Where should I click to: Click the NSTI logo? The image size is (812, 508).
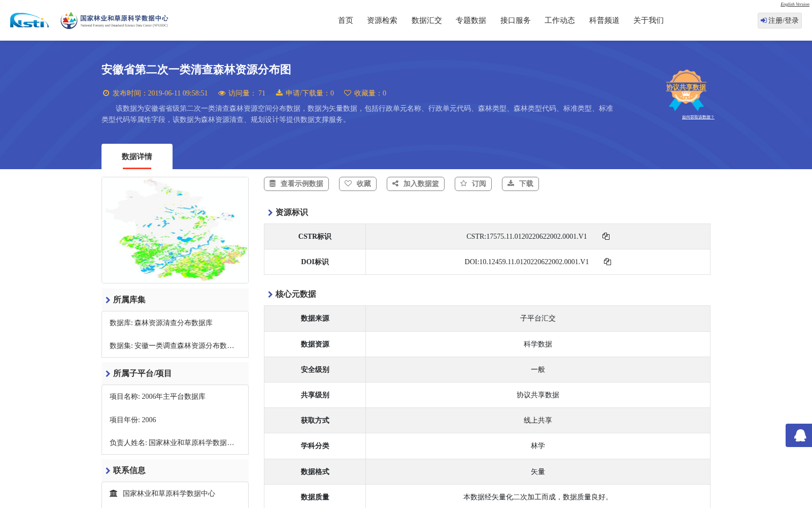click(x=29, y=20)
